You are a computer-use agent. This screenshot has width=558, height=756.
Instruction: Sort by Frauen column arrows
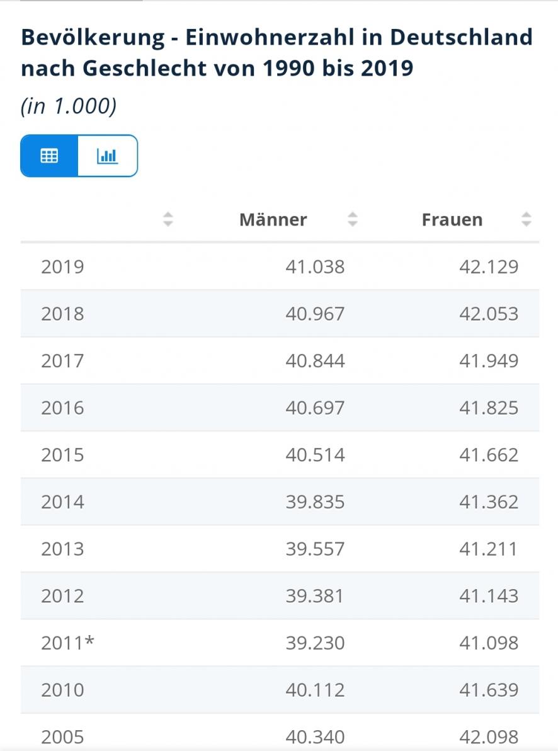coord(527,219)
